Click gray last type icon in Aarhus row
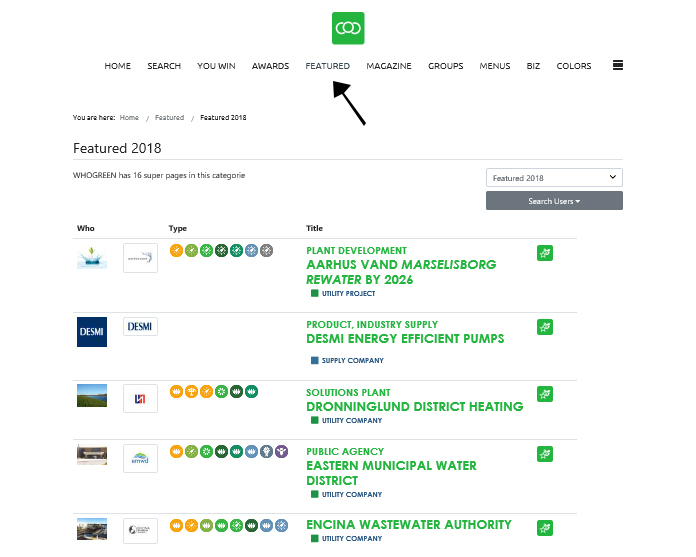 click(266, 251)
